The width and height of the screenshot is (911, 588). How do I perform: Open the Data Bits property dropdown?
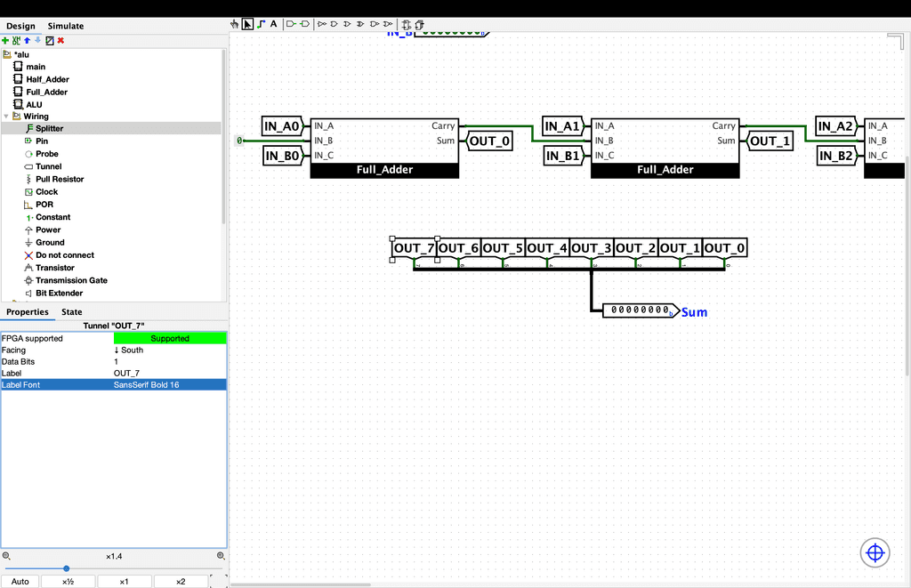tap(169, 362)
